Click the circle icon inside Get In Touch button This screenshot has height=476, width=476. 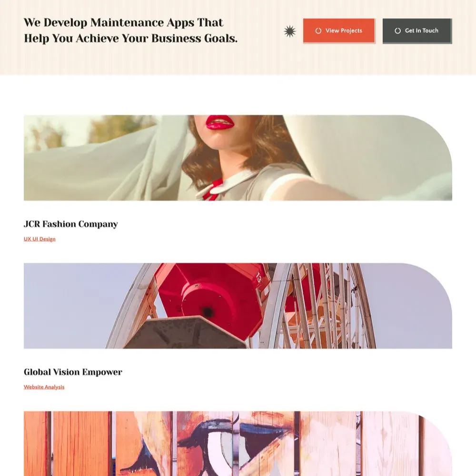coord(397,30)
